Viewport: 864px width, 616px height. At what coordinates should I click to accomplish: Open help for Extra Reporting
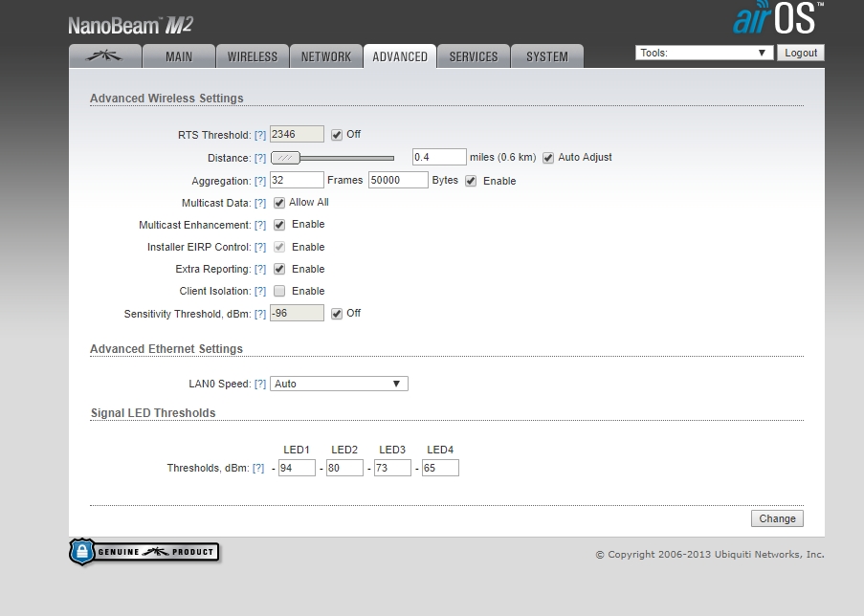pyautogui.click(x=260, y=269)
